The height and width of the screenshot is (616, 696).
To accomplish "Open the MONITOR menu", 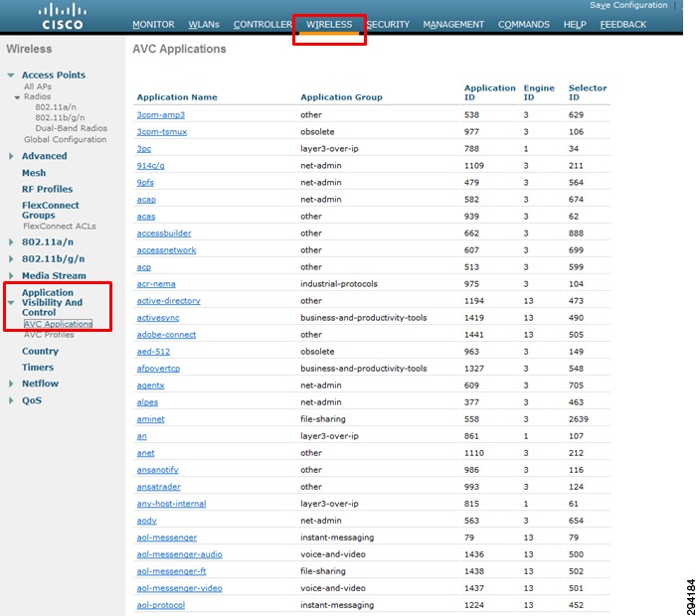I will click(x=153, y=25).
